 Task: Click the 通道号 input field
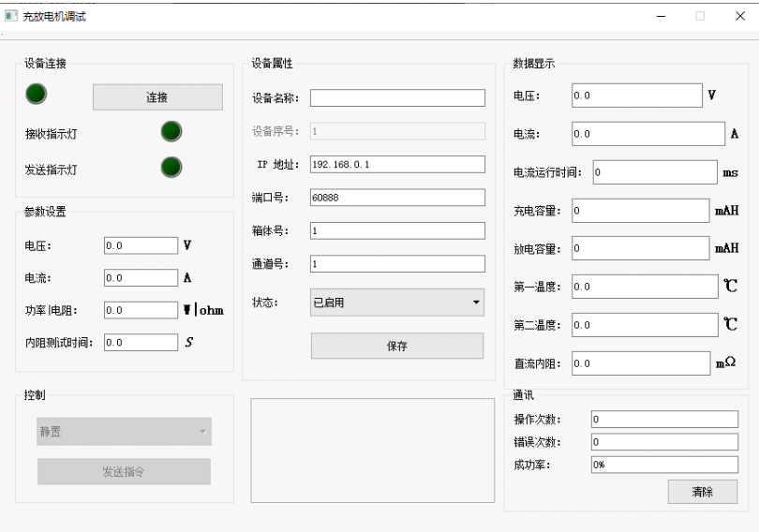click(x=396, y=264)
